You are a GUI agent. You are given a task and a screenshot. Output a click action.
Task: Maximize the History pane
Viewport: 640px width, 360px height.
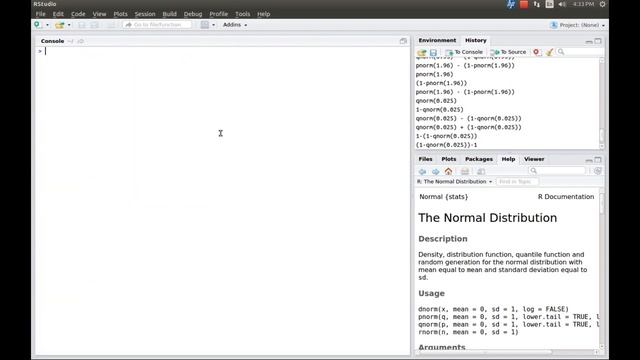[x=598, y=41]
